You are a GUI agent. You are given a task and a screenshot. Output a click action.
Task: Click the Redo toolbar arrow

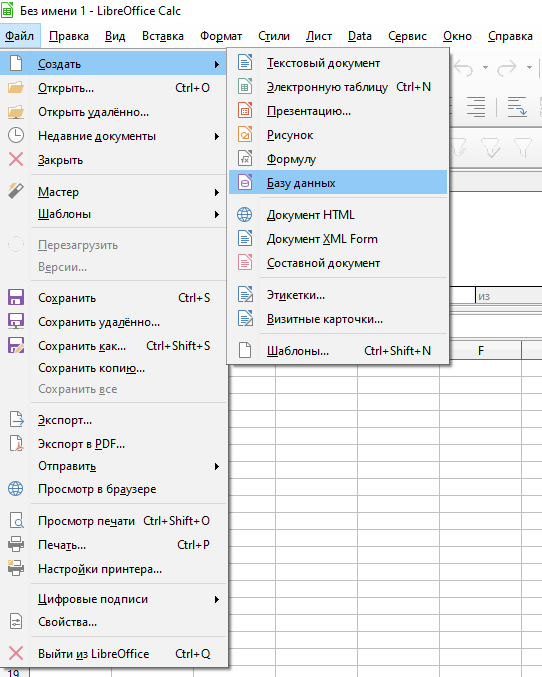(507, 68)
